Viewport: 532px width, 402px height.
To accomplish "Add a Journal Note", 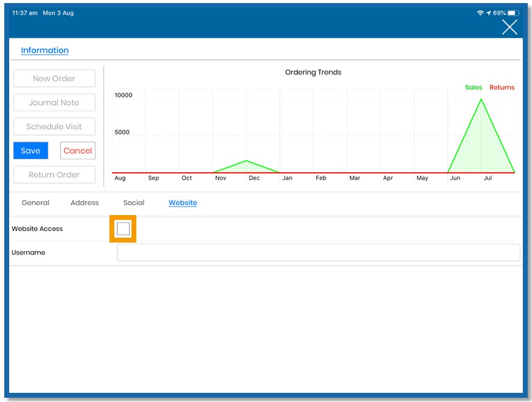I will pos(54,103).
